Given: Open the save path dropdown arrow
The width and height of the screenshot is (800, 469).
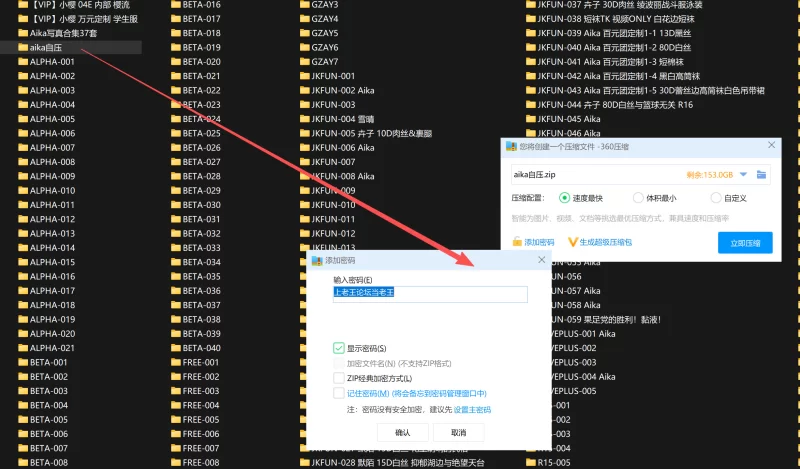Looking at the screenshot, I should tap(743, 174).
